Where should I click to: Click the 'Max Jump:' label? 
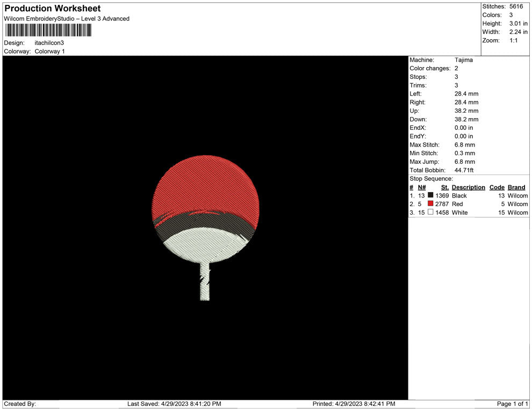(x=424, y=162)
